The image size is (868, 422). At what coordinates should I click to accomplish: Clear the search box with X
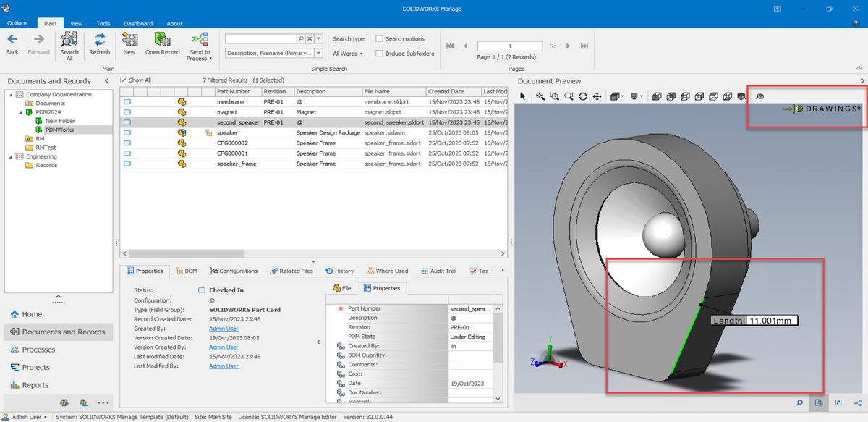tap(310, 38)
